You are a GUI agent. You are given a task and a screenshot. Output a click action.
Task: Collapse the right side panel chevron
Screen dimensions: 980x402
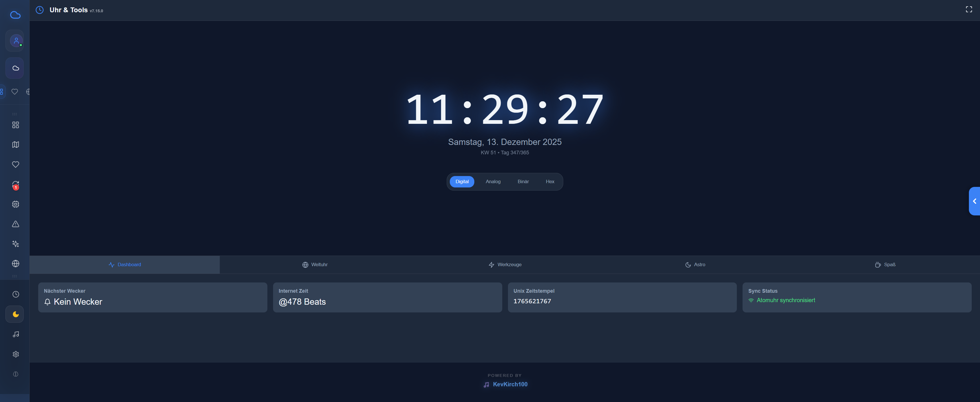(974, 201)
